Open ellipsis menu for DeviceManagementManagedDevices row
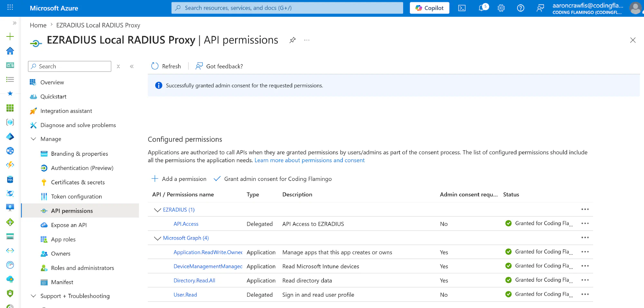Screen dimensions: 644x308 (585, 266)
